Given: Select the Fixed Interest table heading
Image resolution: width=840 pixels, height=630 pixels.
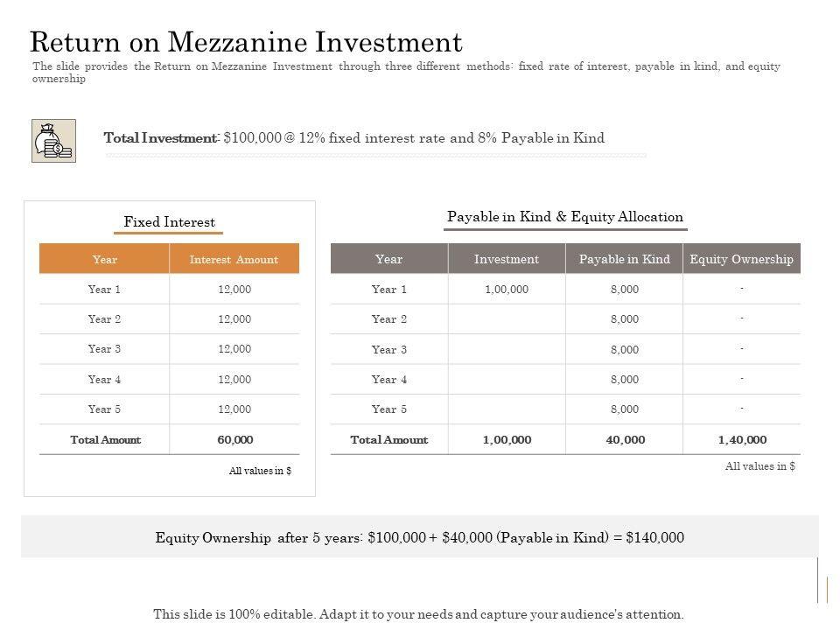Looking at the screenshot, I should pyautogui.click(x=169, y=222).
